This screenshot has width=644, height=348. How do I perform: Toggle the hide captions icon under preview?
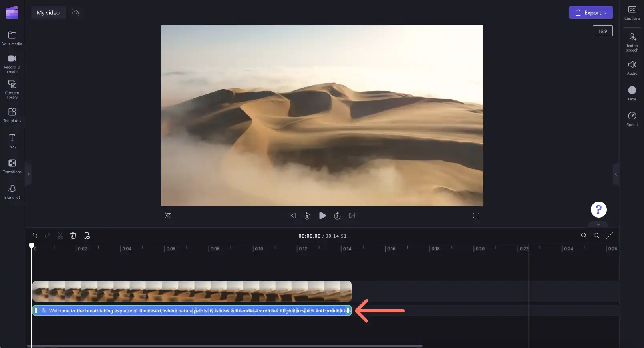click(x=168, y=216)
